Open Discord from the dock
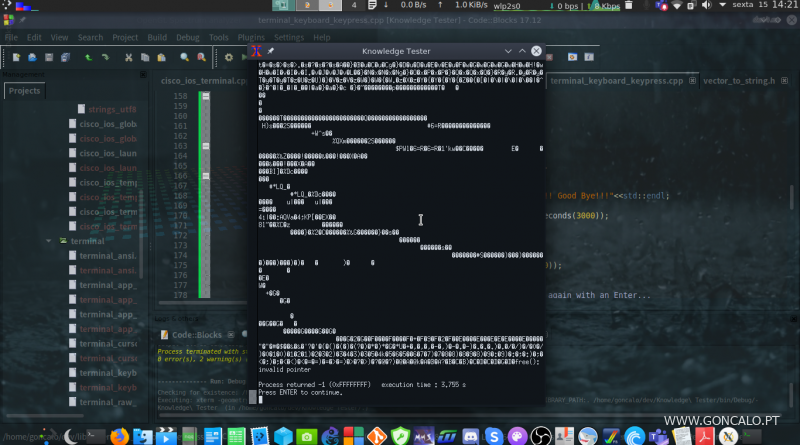Screen dimensions: 800x445 tap(470, 436)
